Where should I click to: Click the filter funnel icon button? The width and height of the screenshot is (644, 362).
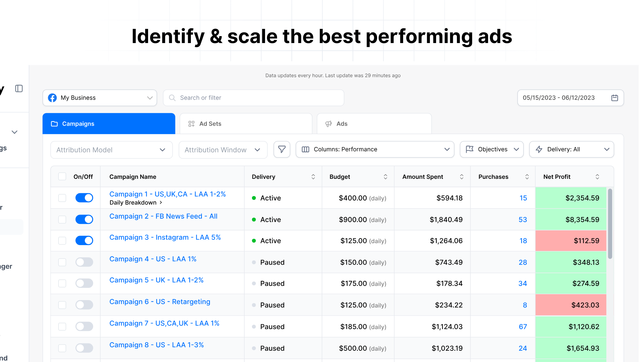pos(282,149)
